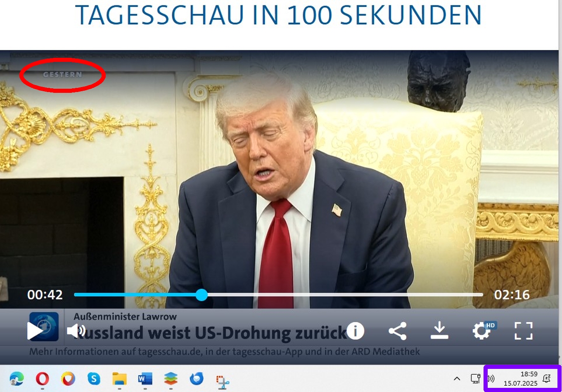The image size is (562, 392).
Task: Click the Tagesschau in 100 Sekunden heading
Action: click(278, 15)
